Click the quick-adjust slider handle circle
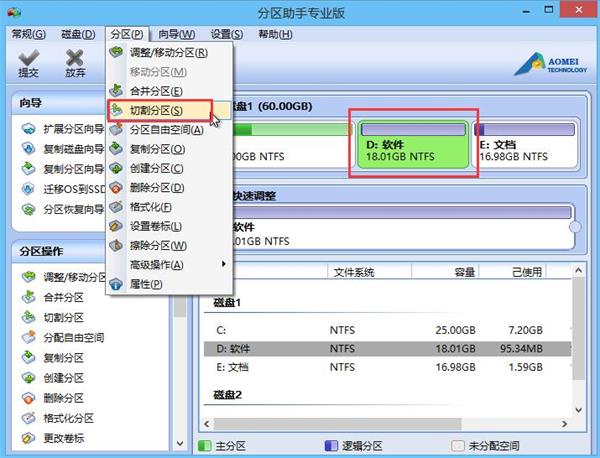 (575, 227)
